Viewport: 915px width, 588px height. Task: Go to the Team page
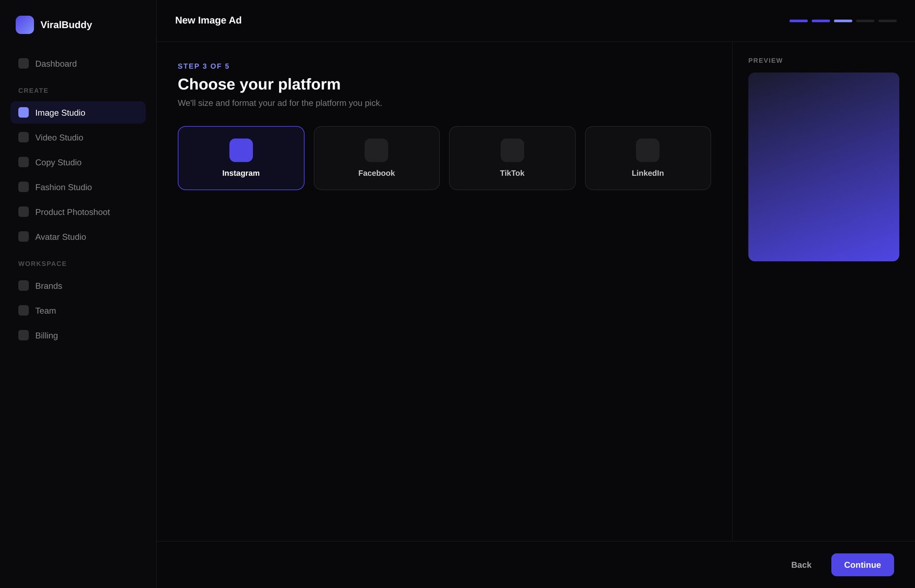coord(78,310)
